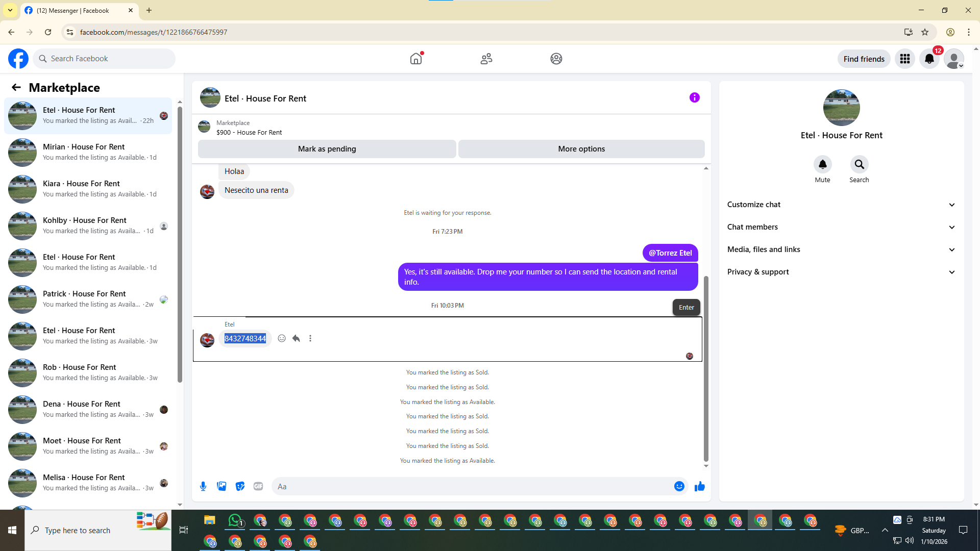Open the react emoji icon beside the phone number
Viewport: 980px width, 551px height.
pos(282,338)
